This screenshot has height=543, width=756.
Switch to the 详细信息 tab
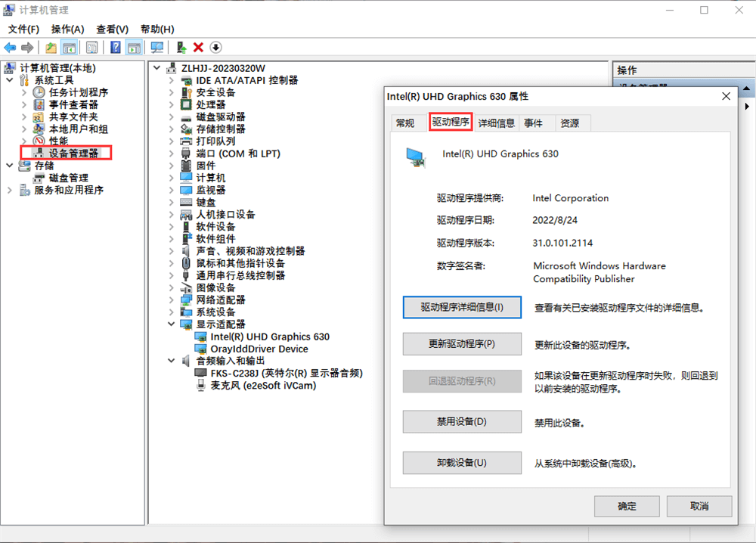point(497,123)
